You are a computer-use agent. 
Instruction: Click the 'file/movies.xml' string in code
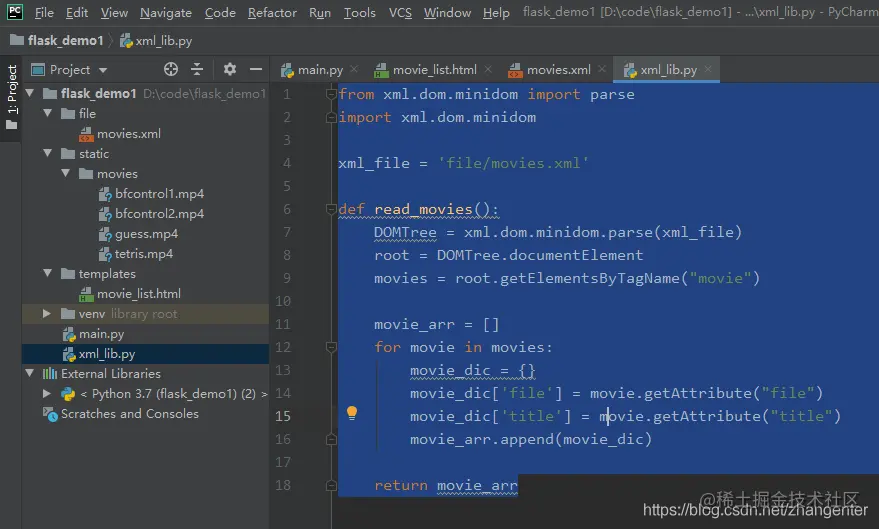513,163
